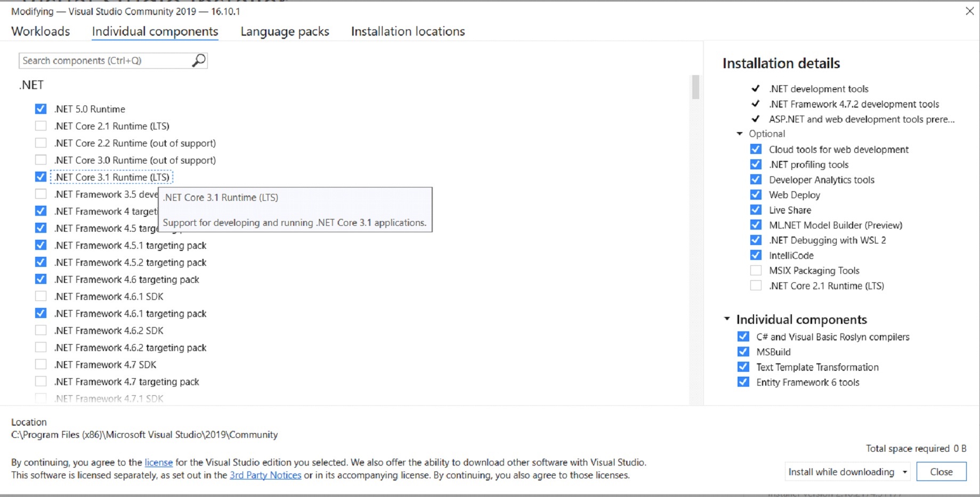This screenshot has height=497, width=980.
Task: Collapse Individual components in Installation details
Action: point(726,319)
